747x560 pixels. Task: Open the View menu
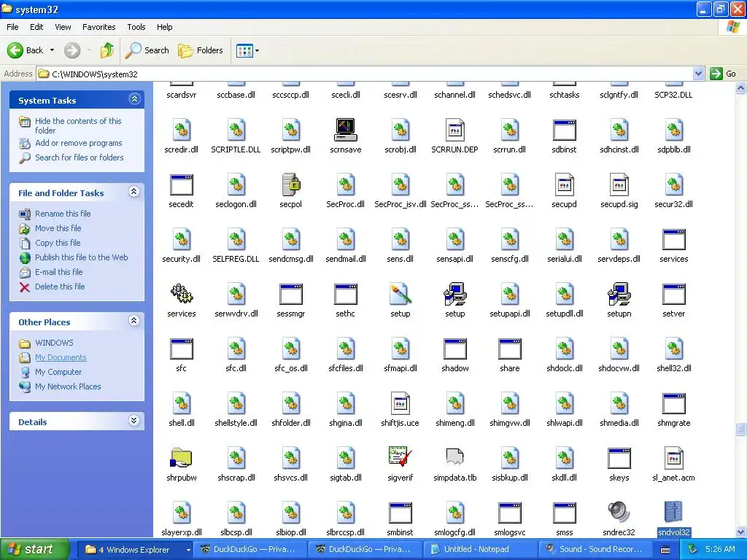[x=63, y=27]
